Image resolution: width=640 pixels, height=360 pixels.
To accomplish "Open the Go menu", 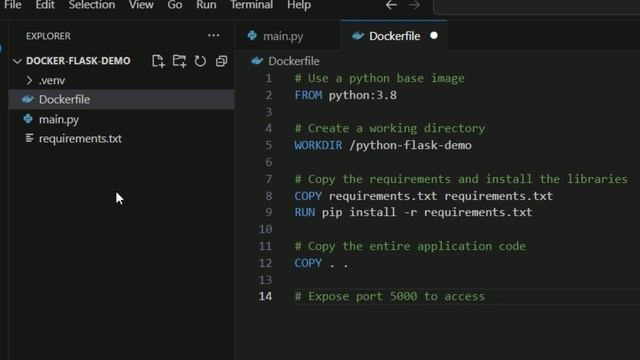I will 175,5.
